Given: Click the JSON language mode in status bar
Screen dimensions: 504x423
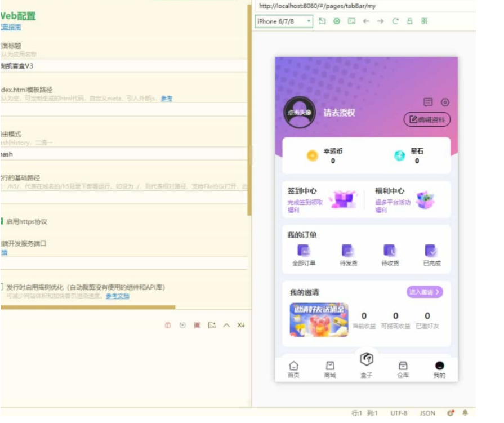Looking at the screenshot, I should [x=427, y=413].
